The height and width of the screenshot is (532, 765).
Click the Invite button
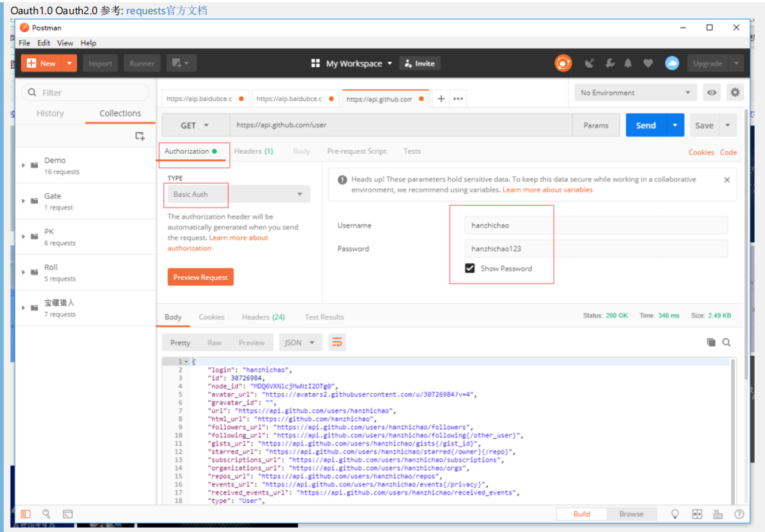[x=420, y=63]
